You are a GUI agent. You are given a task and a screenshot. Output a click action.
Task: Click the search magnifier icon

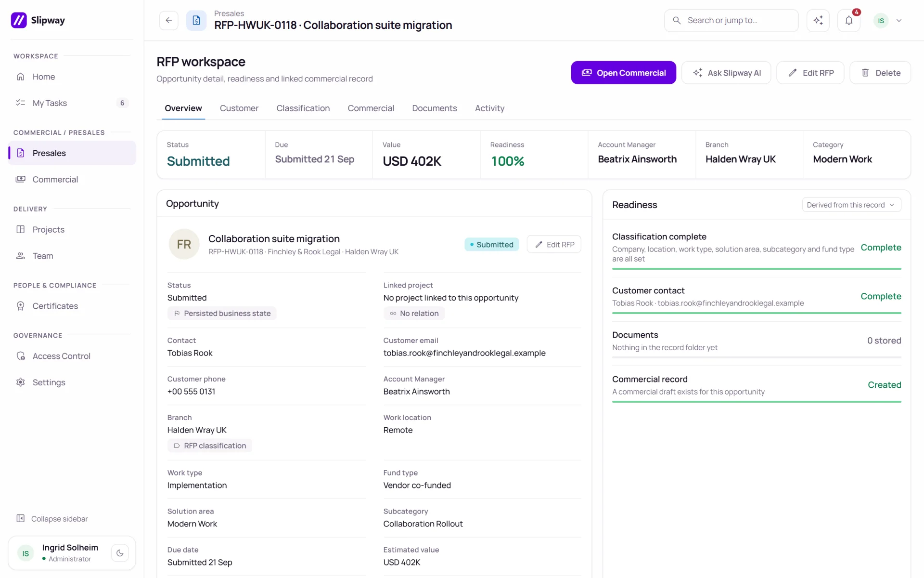point(677,20)
